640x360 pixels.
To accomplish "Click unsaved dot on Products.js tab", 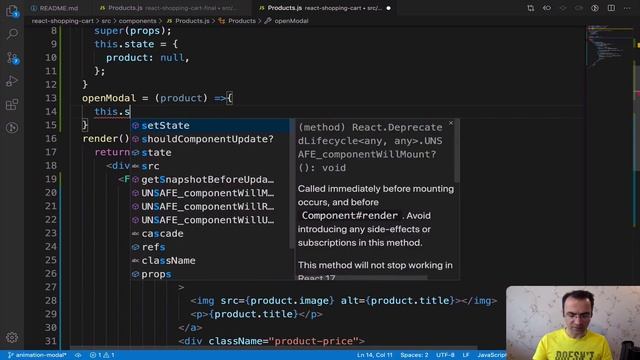I will 389,8.
